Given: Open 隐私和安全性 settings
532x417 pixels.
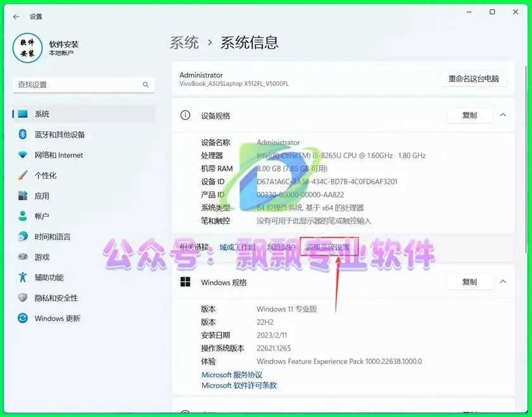Looking at the screenshot, I should click(x=56, y=298).
